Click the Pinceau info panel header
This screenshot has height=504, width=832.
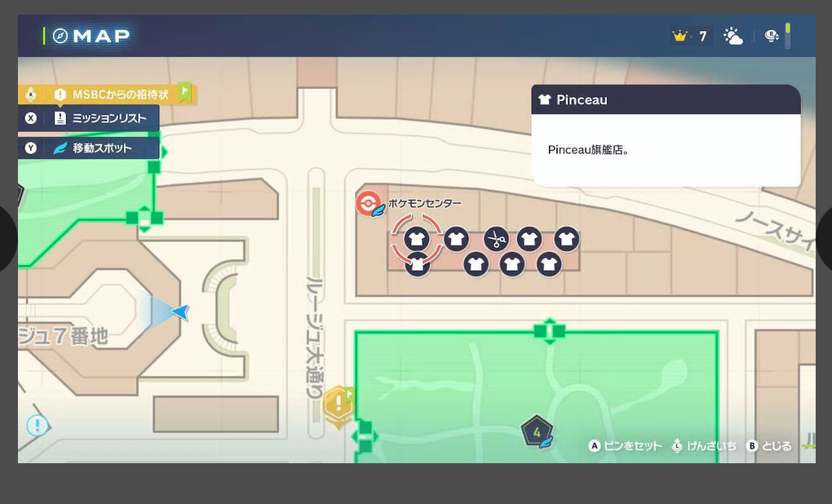tap(665, 99)
